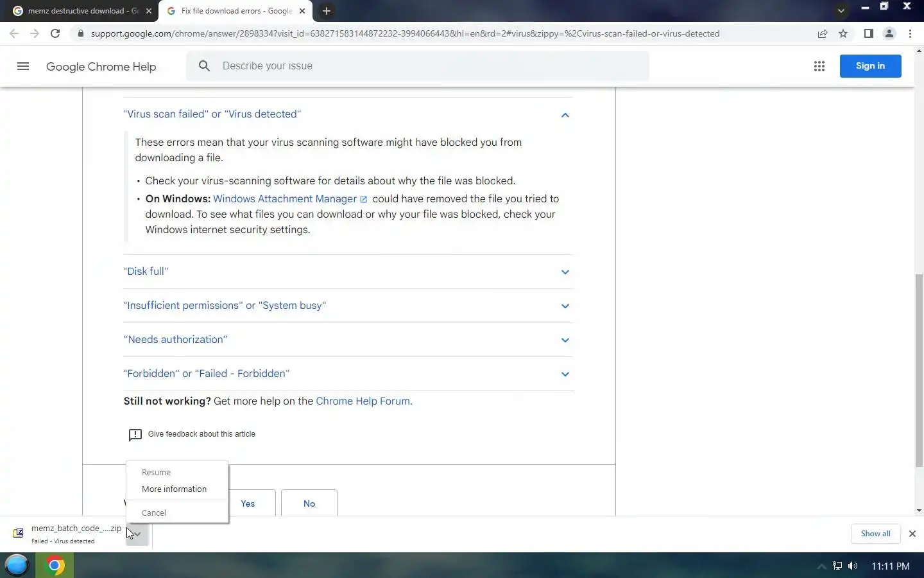Open the volume tray icon

(x=853, y=566)
